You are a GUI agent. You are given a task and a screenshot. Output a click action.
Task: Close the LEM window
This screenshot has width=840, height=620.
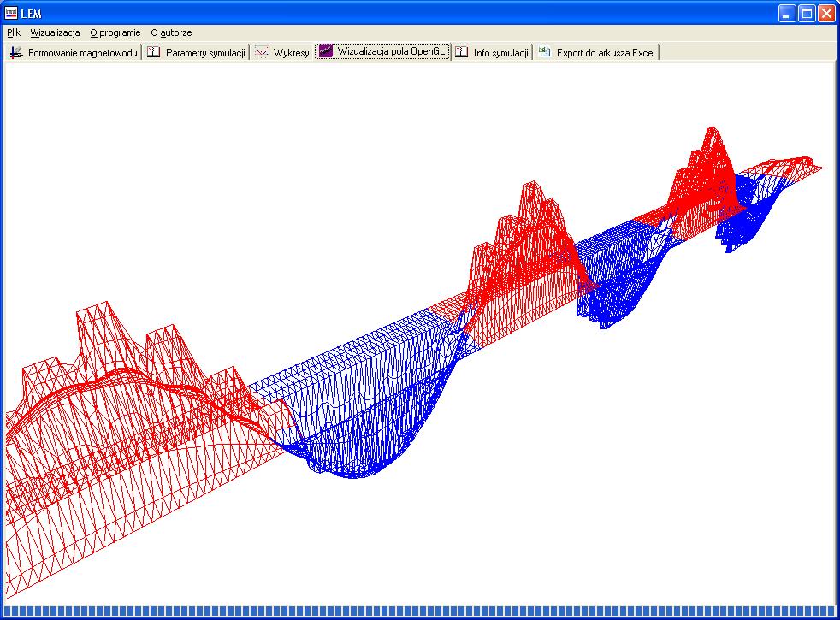tap(826, 14)
